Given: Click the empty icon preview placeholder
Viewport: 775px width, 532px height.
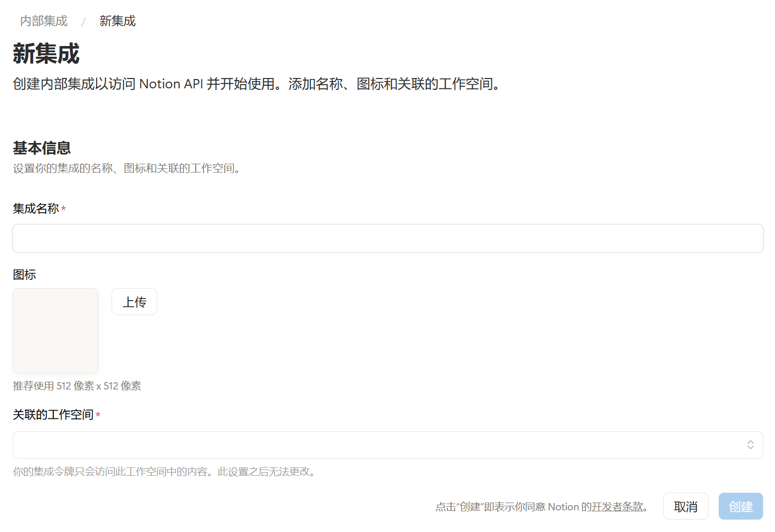Looking at the screenshot, I should click(55, 331).
